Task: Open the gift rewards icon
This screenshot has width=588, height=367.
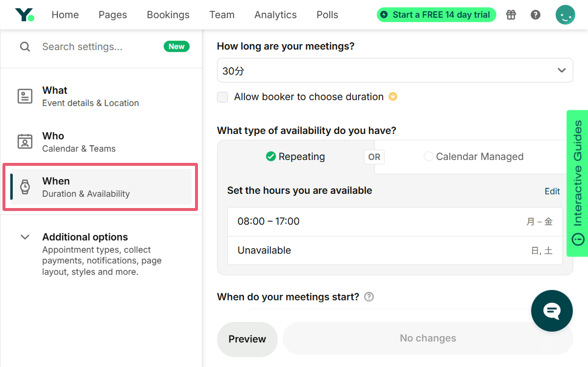Action: [511, 15]
